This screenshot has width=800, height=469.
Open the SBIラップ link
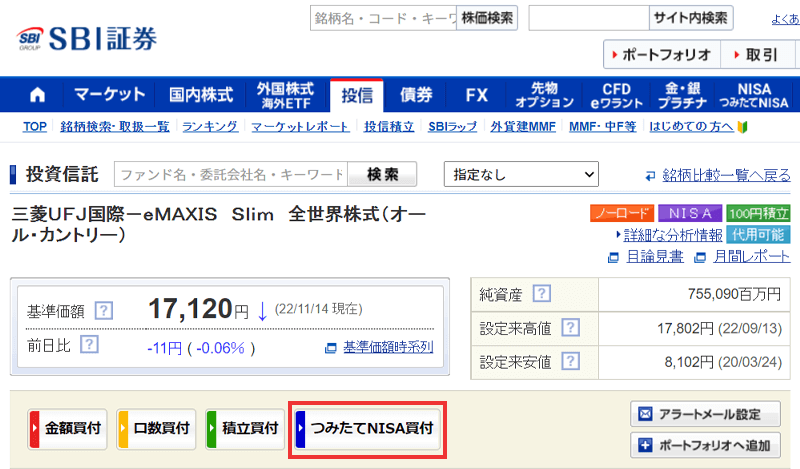pos(453,127)
